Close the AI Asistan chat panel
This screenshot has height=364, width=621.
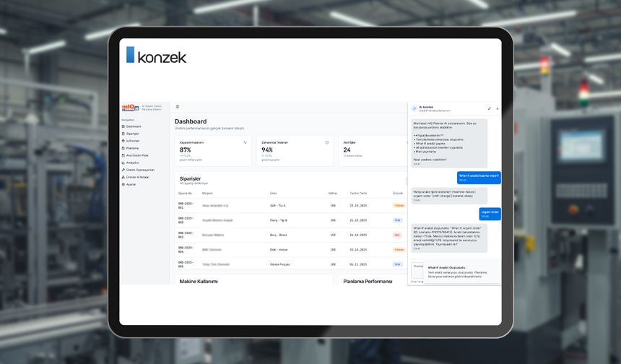pos(497,108)
